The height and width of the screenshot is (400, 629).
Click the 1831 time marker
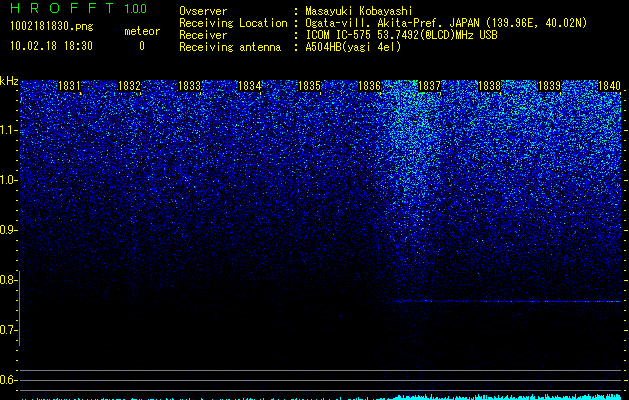click(x=69, y=86)
